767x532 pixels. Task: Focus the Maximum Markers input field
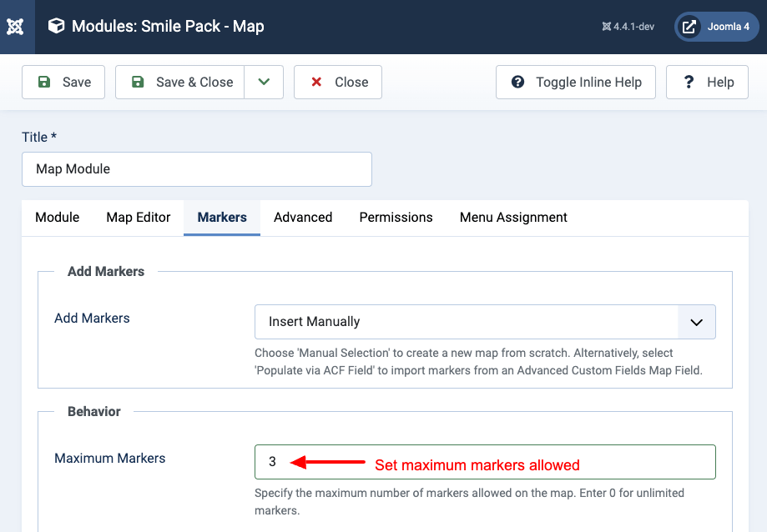[x=485, y=462]
